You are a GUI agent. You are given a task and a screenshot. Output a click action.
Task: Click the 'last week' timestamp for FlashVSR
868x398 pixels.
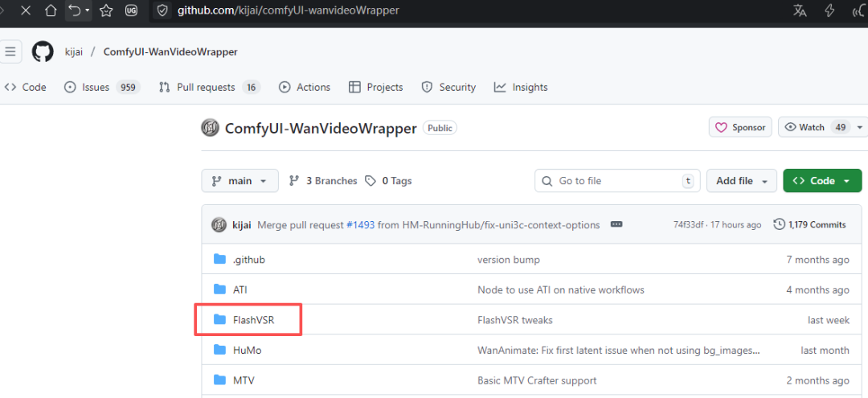[x=829, y=320]
